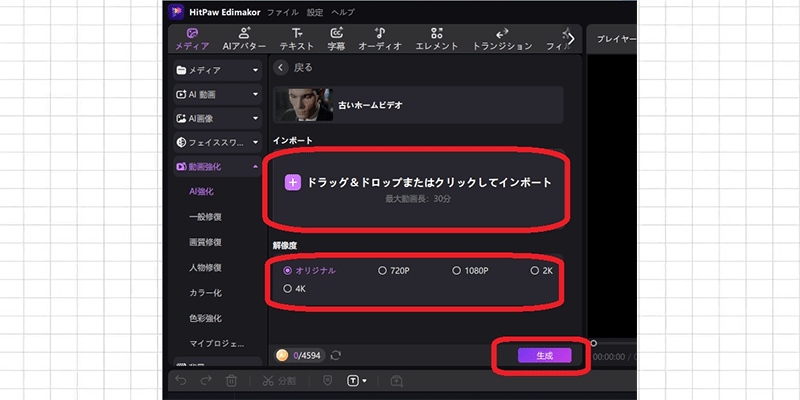The image size is (800, 400).
Task: Expand the AI 動画 sidebar dropdown arrow
Action: (x=256, y=94)
